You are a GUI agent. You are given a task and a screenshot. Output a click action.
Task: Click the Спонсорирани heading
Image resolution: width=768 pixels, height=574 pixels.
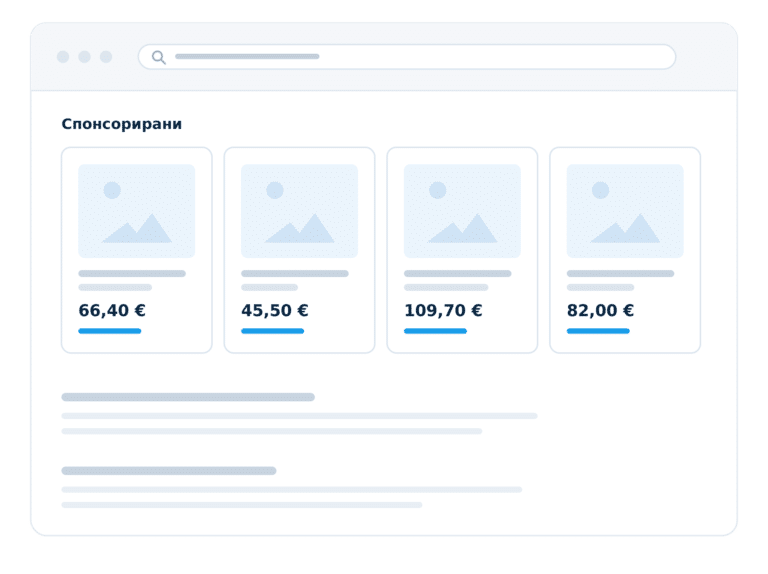tap(121, 124)
